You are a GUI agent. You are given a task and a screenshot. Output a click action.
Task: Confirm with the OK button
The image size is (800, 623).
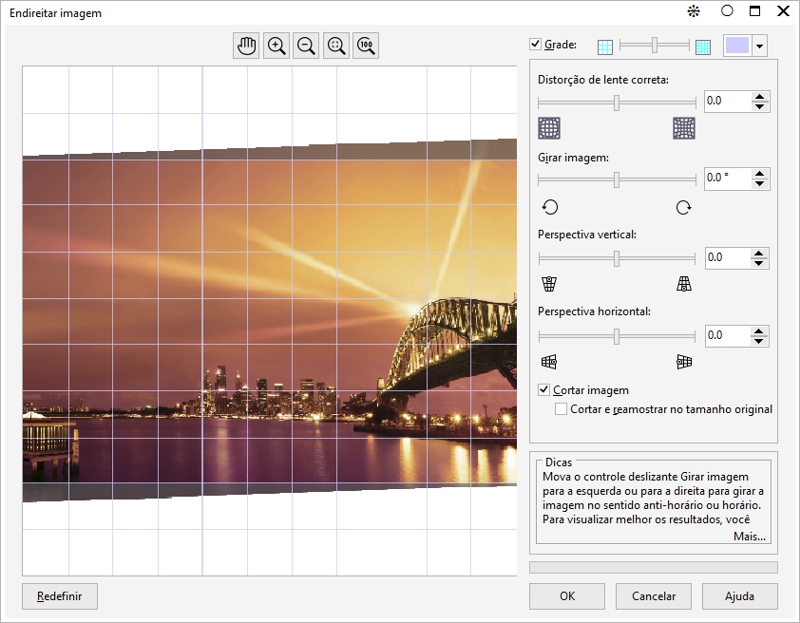pyautogui.click(x=567, y=596)
